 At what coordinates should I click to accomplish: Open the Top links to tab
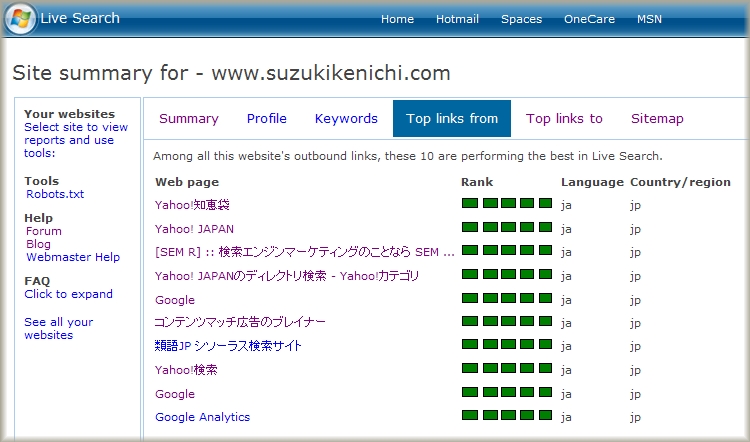click(564, 119)
